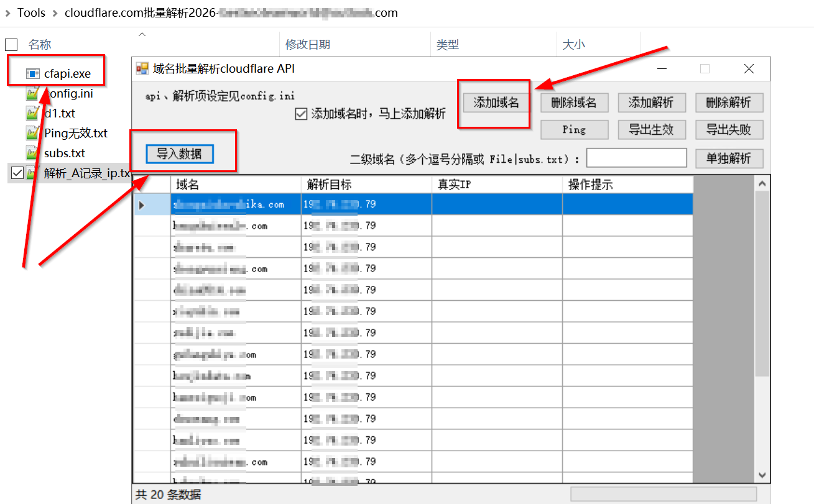The width and height of the screenshot is (814, 504).
Task: Click the 共 20 条数据 status text
Action: 168,495
